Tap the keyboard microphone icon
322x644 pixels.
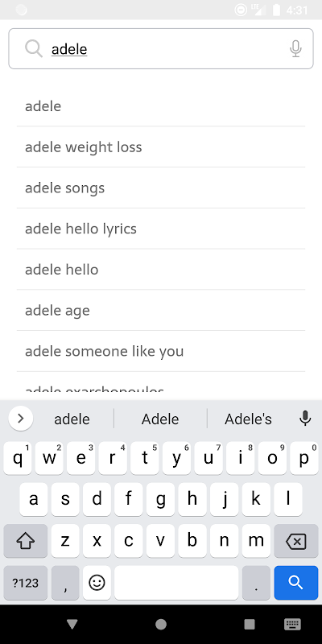coord(305,419)
